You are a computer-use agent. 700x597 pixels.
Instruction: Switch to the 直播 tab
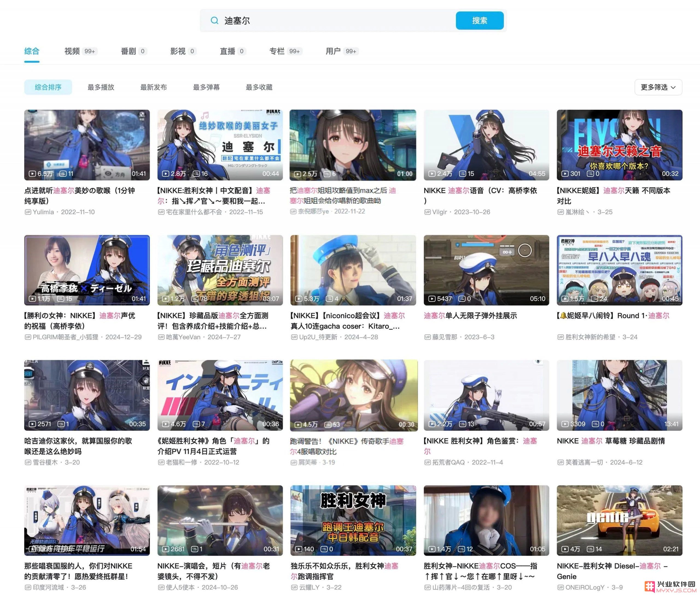(x=233, y=51)
